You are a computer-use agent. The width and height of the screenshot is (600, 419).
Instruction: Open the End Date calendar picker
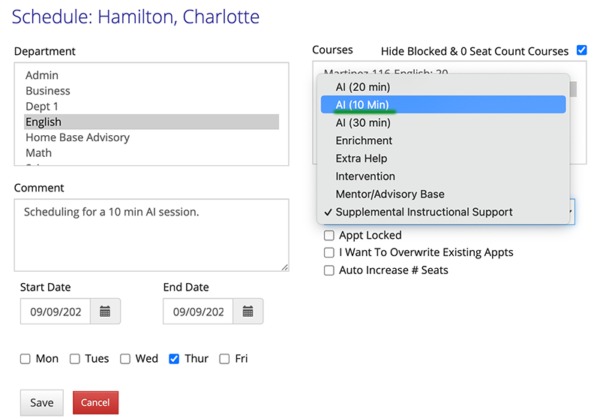click(x=247, y=311)
